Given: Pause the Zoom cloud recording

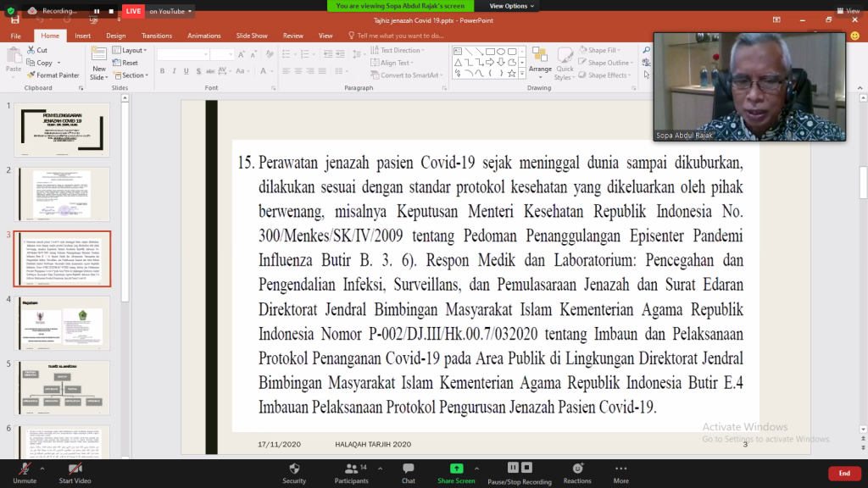Looking at the screenshot, I should click(97, 11).
